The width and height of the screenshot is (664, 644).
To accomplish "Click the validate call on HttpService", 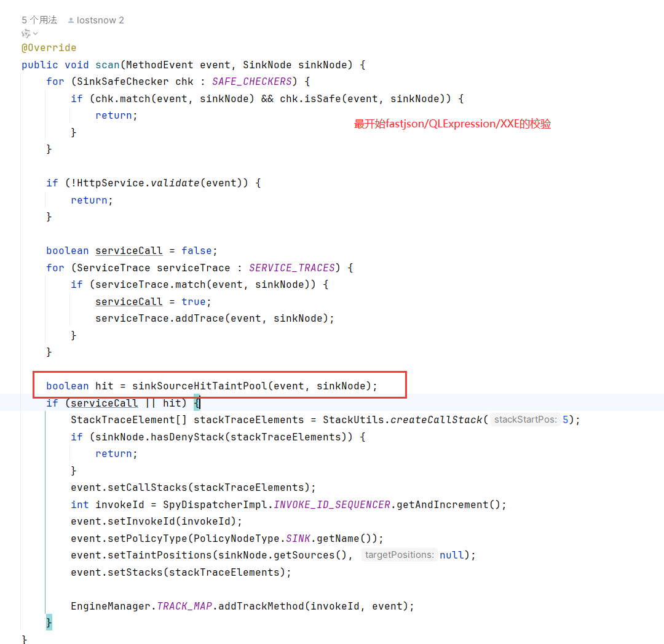I will pos(175,183).
